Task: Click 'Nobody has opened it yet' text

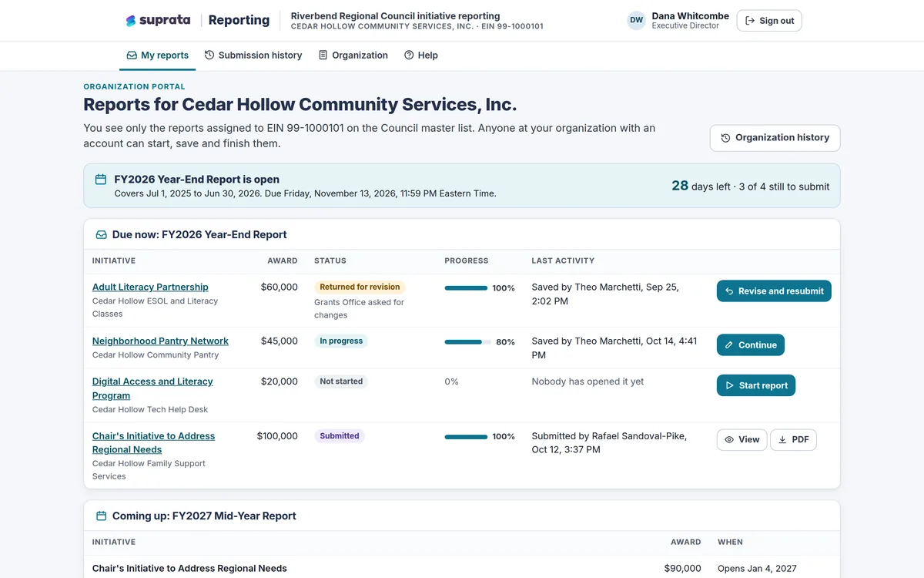Action: (588, 381)
